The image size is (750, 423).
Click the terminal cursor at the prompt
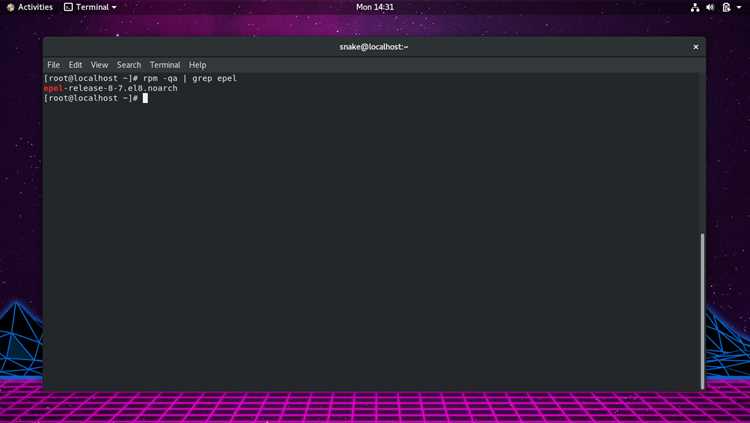coord(145,98)
